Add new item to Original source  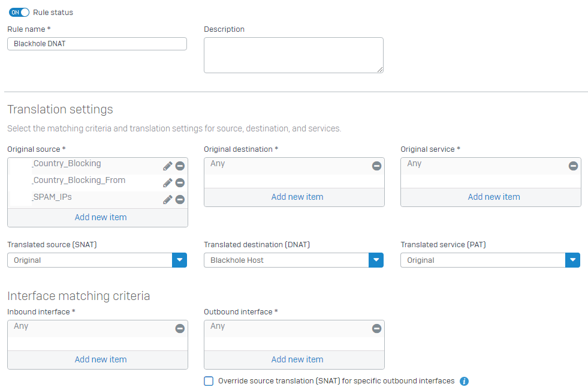(x=101, y=217)
